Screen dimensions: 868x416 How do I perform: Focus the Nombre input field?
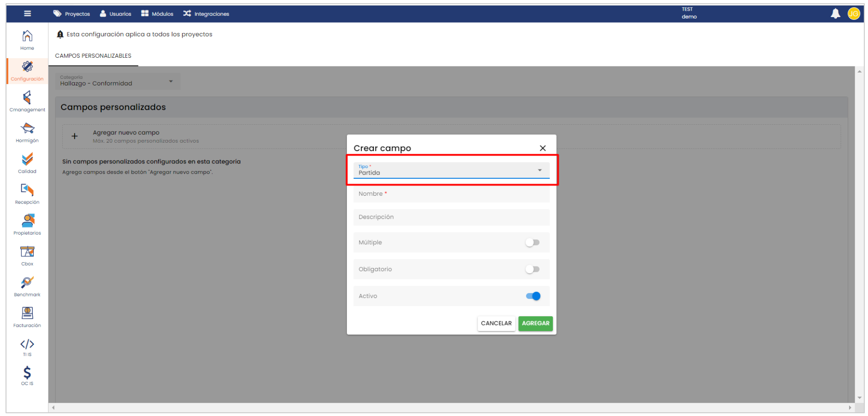(451, 194)
